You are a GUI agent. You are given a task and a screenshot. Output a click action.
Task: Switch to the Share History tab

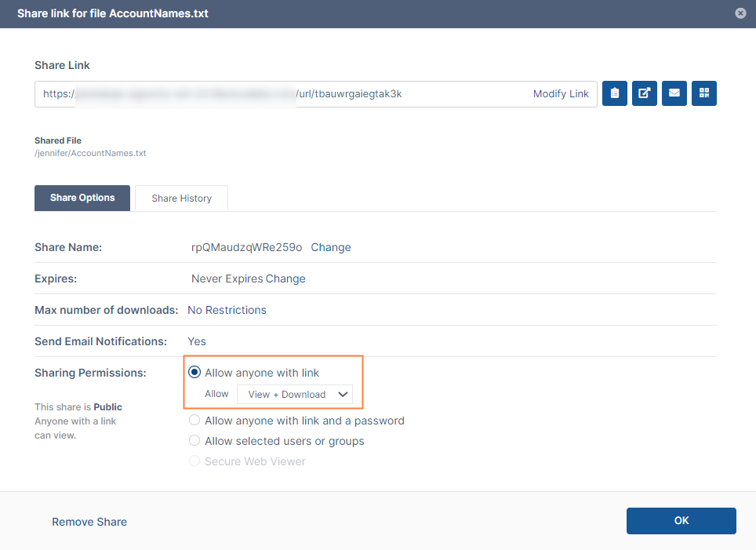coord(181,199)
